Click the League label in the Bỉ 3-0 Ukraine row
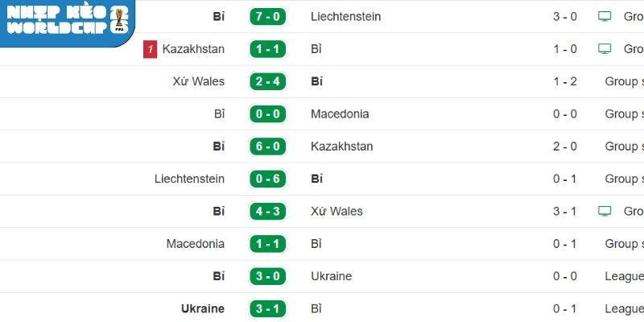The height and width of the screenshot is (322, 644). 624,276
